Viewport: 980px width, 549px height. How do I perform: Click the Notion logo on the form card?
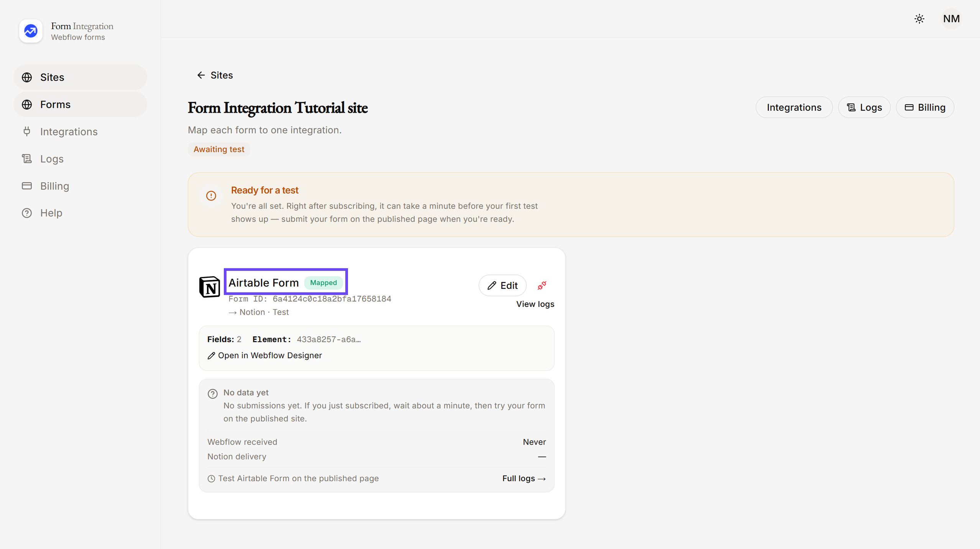(210, 287)
